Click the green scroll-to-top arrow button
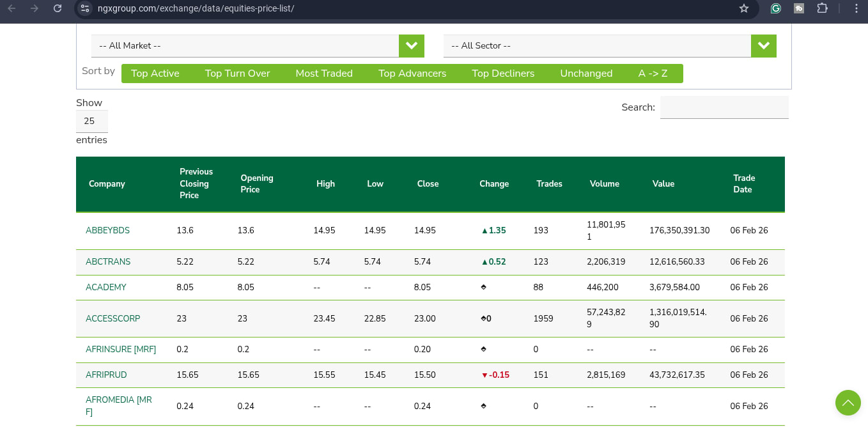The width and height of the screenshot is (868, 427). (848, 403)
